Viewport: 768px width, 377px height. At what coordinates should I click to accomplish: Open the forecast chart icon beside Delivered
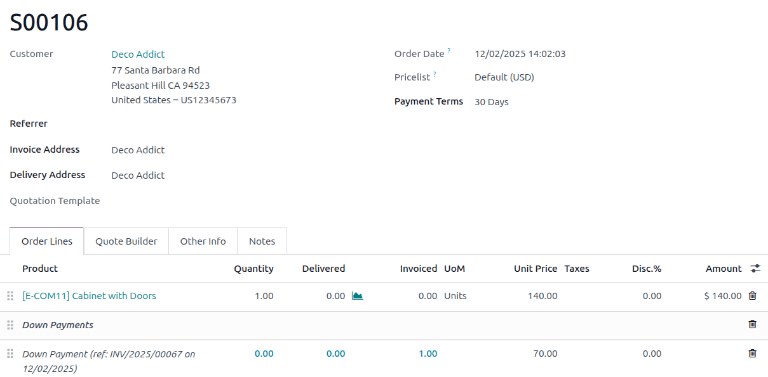point(358,296)
